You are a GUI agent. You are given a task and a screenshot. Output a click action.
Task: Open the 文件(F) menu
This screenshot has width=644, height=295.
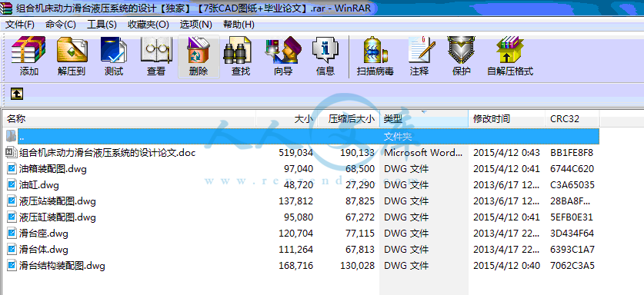(x=20, y=25)
